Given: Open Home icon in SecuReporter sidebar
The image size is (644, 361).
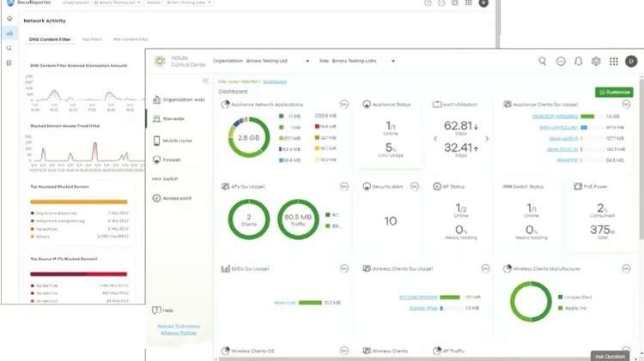Looking at the screenshot, I should tap(9, 19).
